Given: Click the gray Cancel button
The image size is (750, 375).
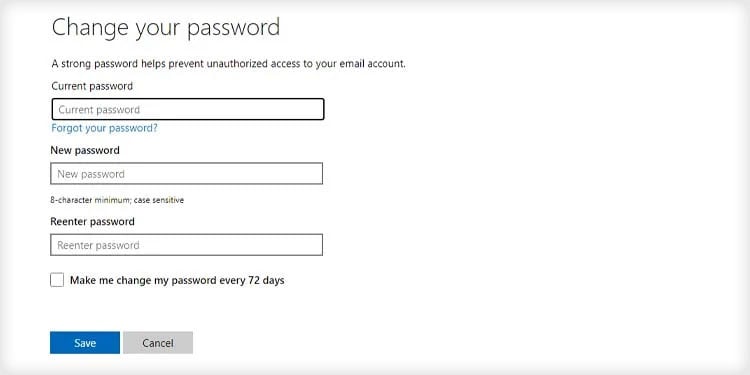Looking at the screenshot, I should (158, 342).
